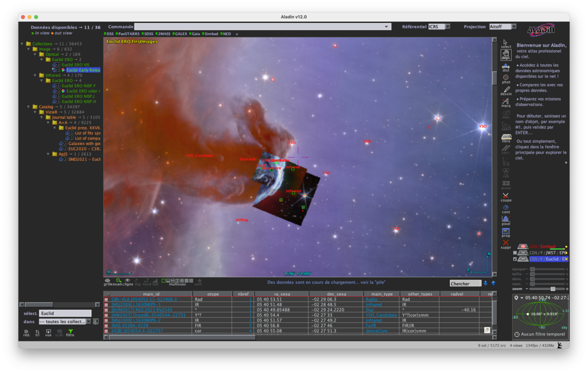The width and height of the screenshot is (588, 373).
Task: Toggle checkbox for IRAS 05384-0229 row
Action: (107, 326)
